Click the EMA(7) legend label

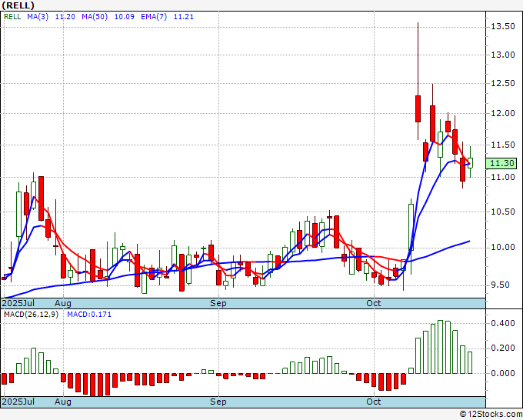pyautogui.click(x=154, y=17)
